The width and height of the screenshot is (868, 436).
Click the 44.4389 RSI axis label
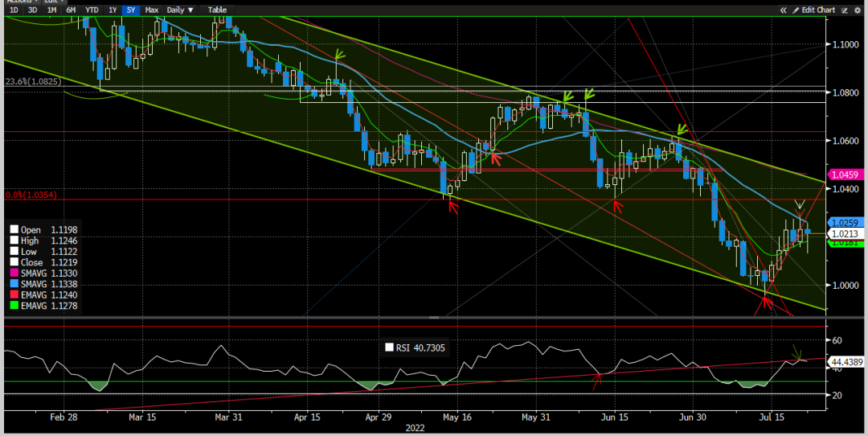845,362
